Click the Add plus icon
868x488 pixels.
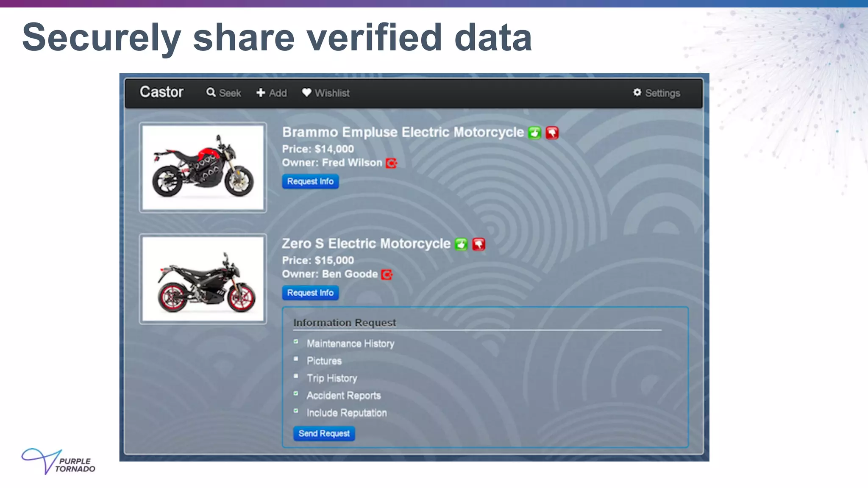261,93
